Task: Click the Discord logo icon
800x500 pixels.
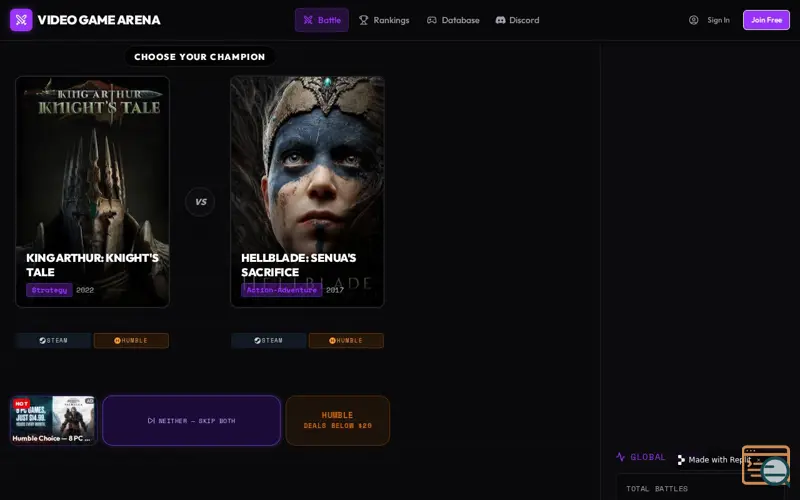Action: tap(501, 20)
